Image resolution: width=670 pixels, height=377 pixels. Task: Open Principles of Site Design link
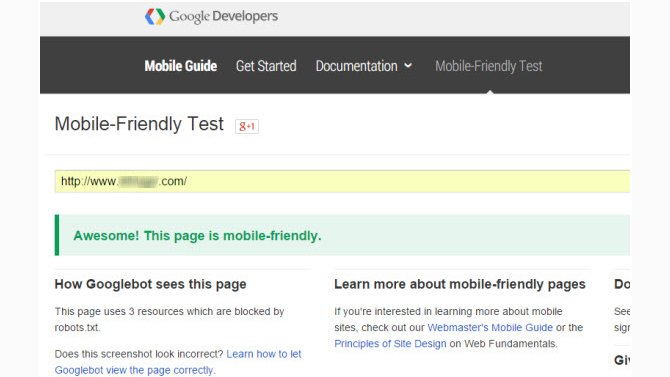[x=390, y=344]
